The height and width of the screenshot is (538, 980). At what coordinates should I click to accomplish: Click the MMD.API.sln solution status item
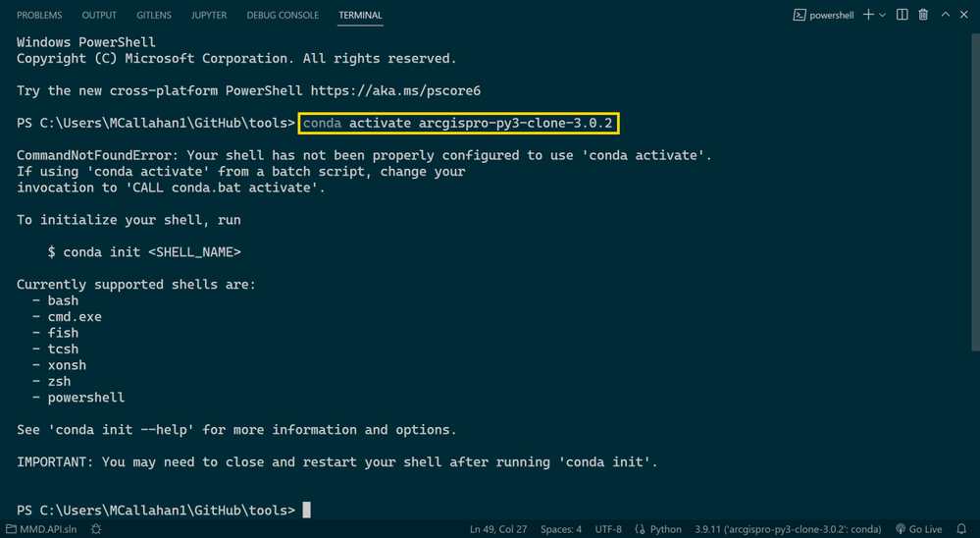40,529
